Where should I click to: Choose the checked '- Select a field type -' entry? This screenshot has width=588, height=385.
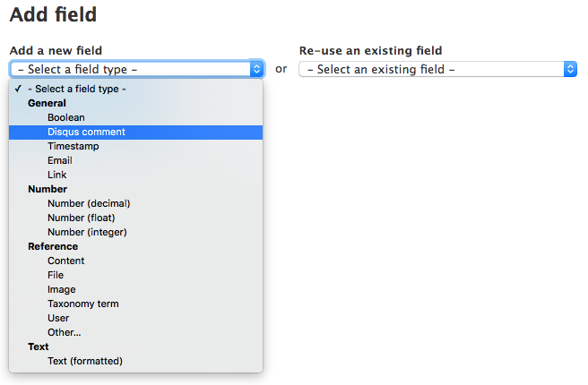coord(135,90)
